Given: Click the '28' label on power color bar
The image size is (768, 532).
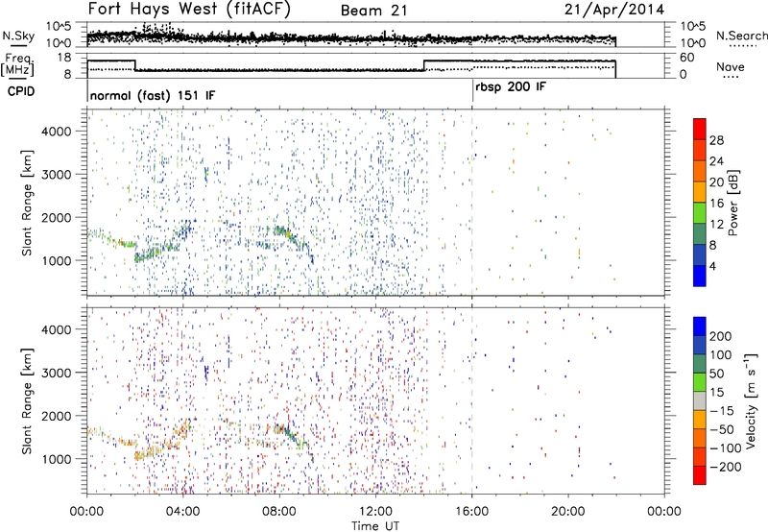Looking at the screenshot, I should click(x=716, y=140).
